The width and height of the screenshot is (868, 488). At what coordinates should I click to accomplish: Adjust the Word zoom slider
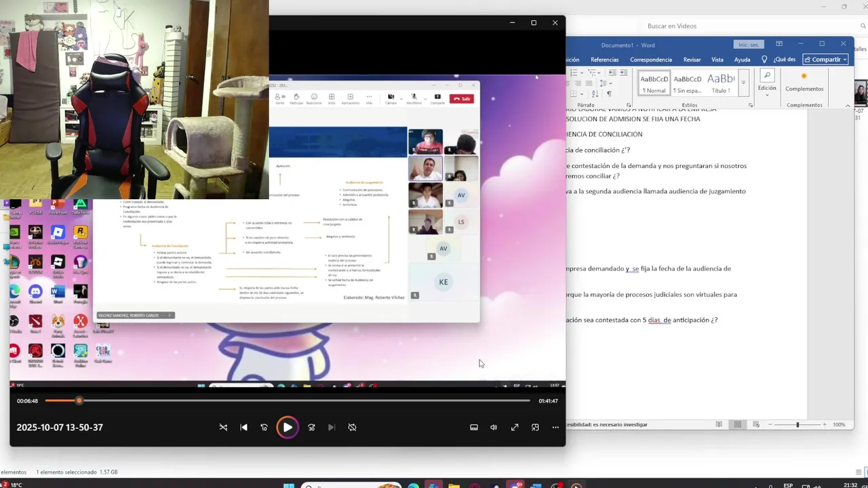click(798, 424)
